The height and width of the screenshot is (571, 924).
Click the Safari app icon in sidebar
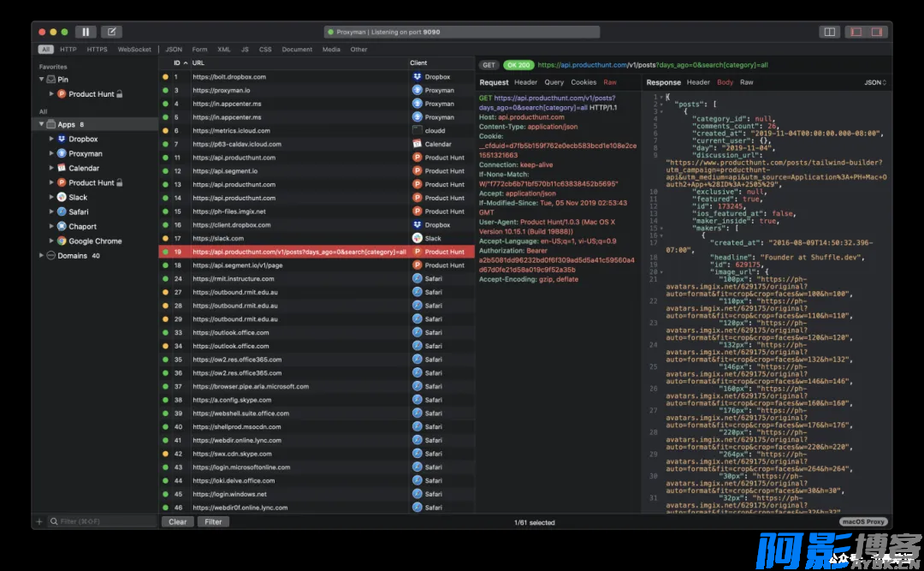pos(62,211)
